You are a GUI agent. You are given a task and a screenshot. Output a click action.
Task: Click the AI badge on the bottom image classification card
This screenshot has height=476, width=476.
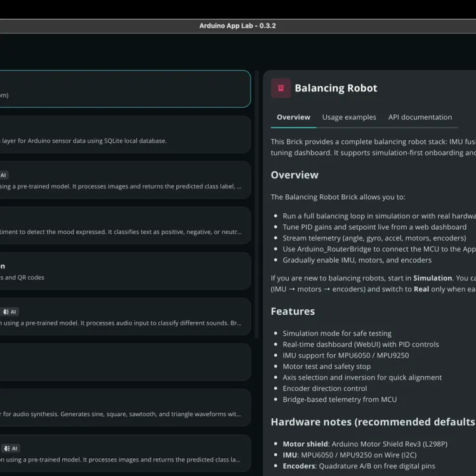tap(11, 448)
